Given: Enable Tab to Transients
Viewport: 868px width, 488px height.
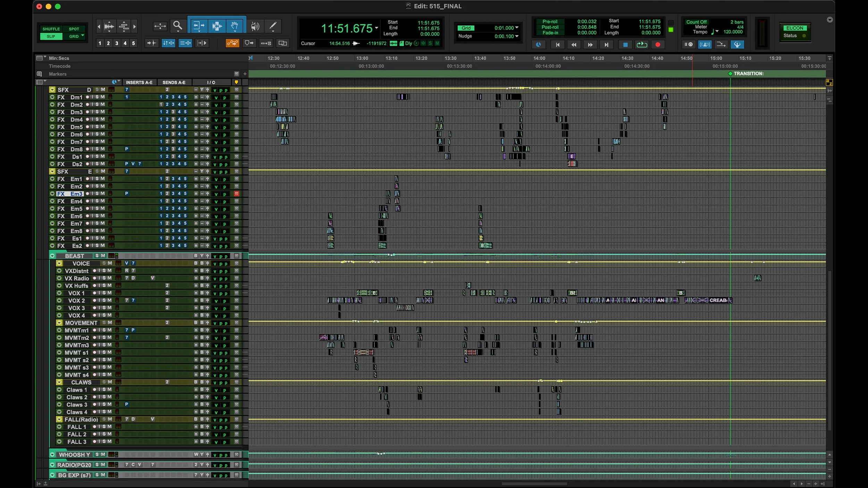Looking at the screenshot, I should pyautogui.click(x=151, y=43).
